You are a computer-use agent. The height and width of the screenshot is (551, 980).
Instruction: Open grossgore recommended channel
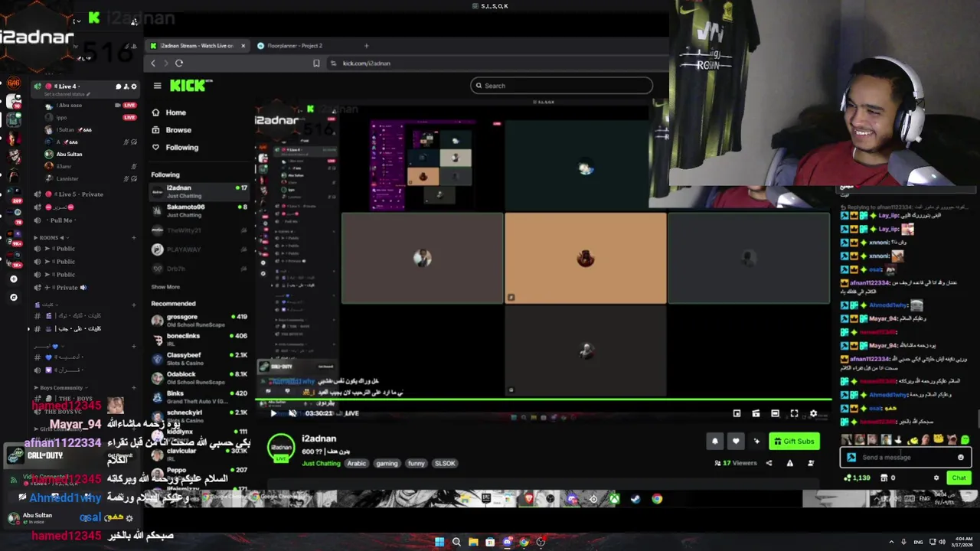[x=199, y=320]
